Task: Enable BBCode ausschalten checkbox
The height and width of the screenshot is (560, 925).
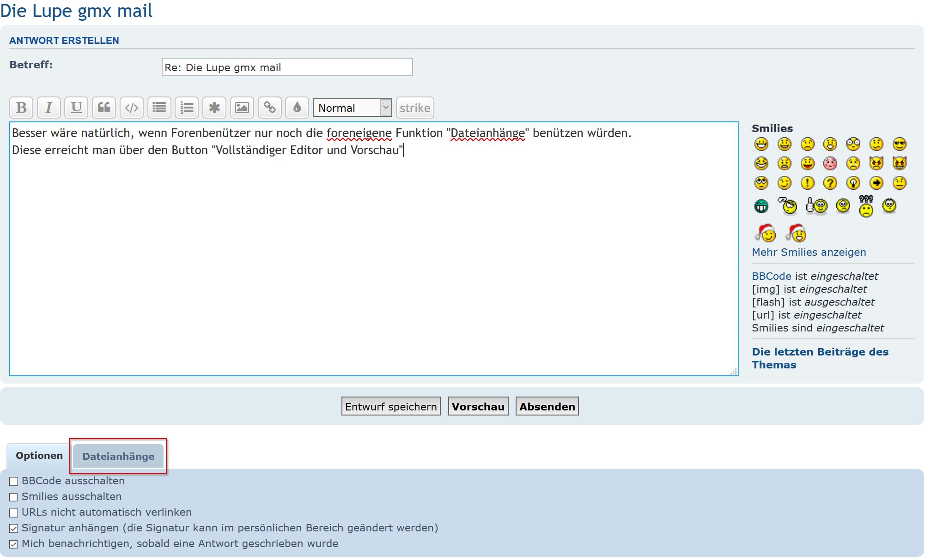Action: [14, 482]
